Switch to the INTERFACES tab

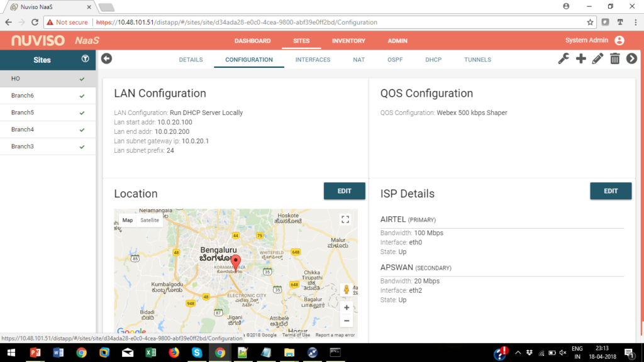click(313, 60)
